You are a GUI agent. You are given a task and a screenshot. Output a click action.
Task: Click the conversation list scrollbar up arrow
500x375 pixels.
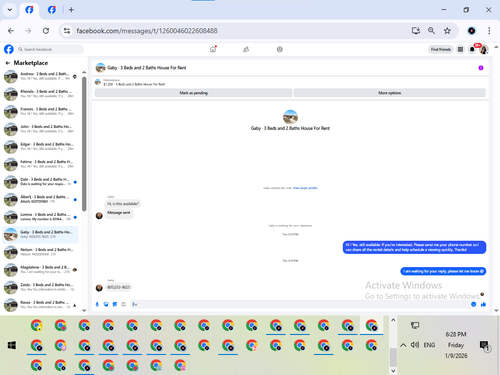84,72
